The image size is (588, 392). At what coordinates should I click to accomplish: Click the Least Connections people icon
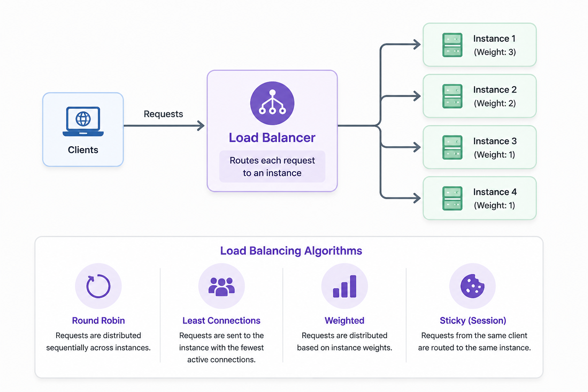point(221,286)
